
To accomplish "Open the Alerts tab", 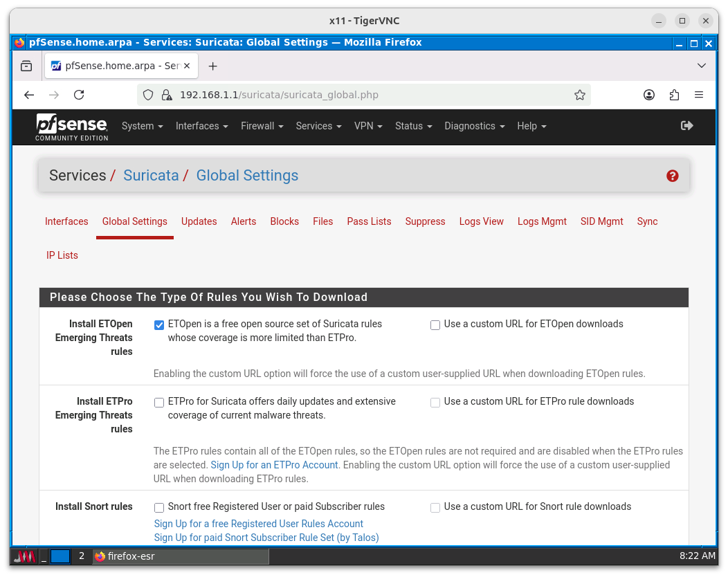I will tap(244, 221).
